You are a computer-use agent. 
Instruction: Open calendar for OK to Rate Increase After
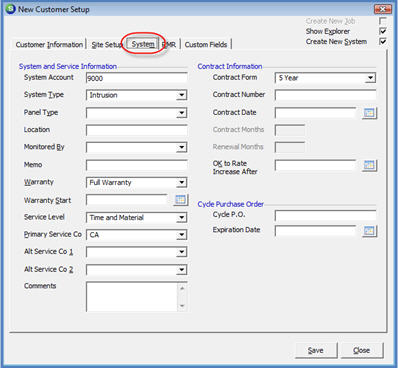pos(369,165)
